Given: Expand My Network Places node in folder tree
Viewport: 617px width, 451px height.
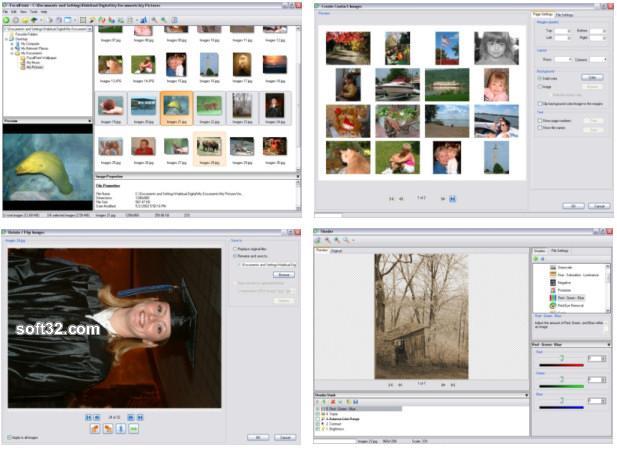Looking at the screenshot, I should (x=12, y=48).
